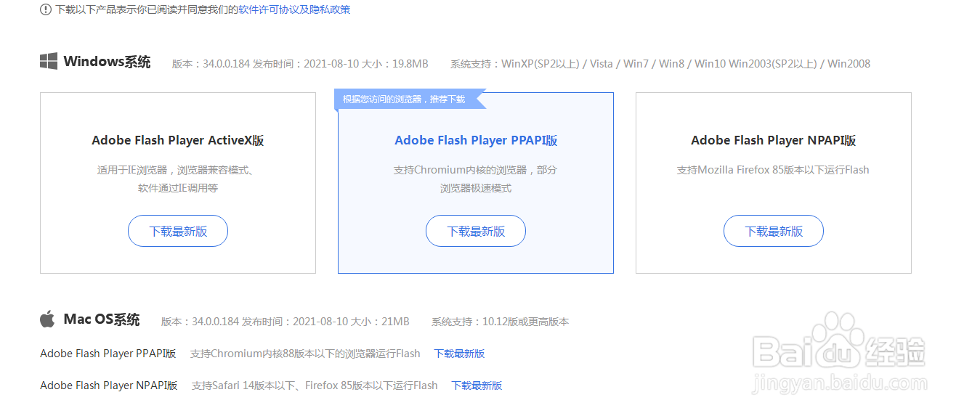The width and height of the screenshot is (980, 416).
Task: Click description 支持Safari 14版本以下
Action: point(315,386)
